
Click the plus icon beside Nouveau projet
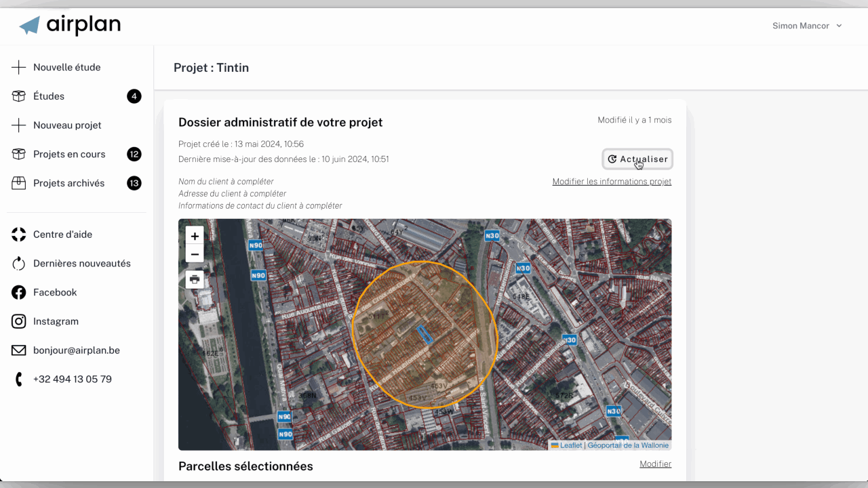19,125
